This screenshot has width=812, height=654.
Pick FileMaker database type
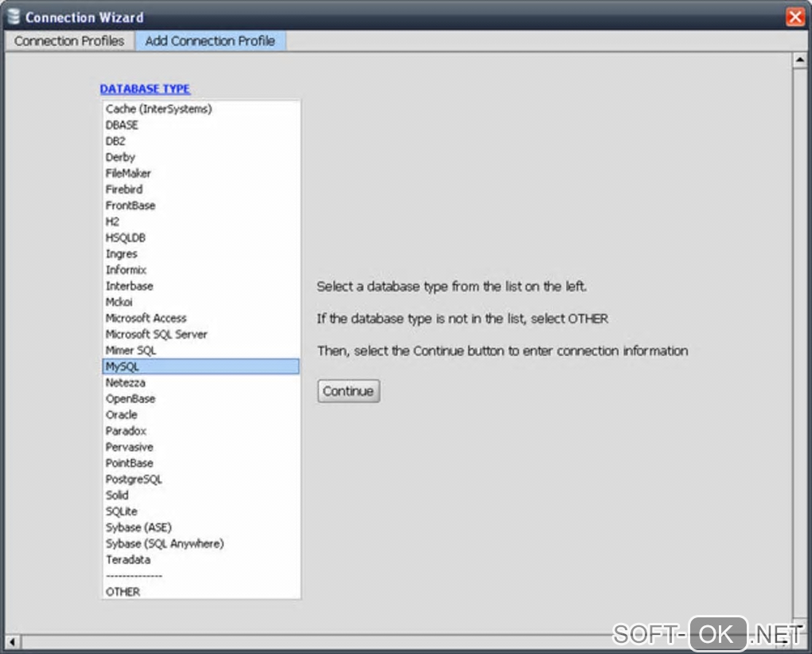[201, 173]
